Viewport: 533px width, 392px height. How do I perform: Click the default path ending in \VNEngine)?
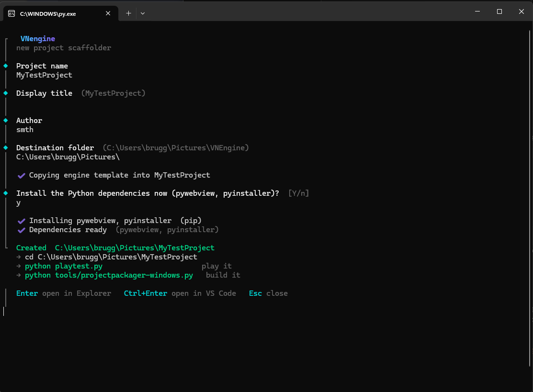[176, 148]
